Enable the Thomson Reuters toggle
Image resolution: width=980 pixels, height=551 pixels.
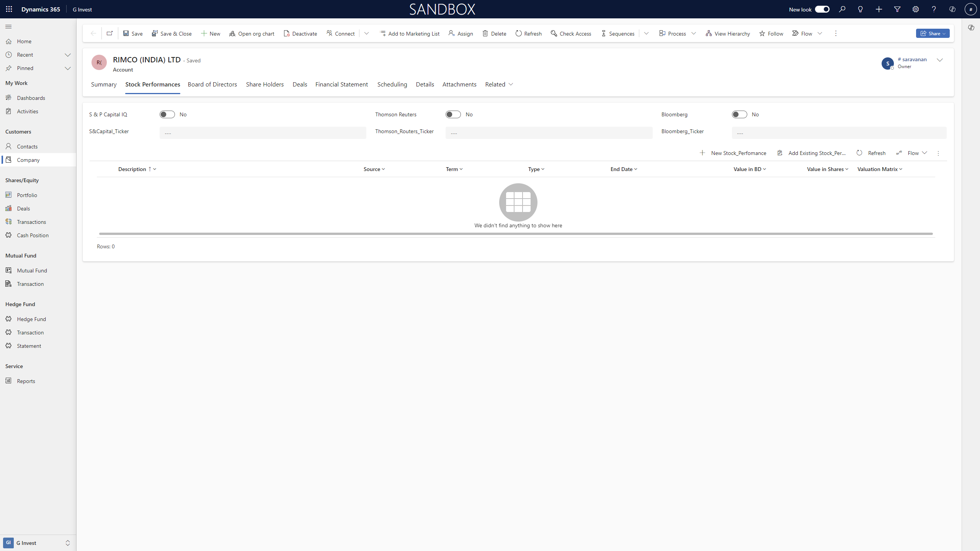[x=453, y=114]
